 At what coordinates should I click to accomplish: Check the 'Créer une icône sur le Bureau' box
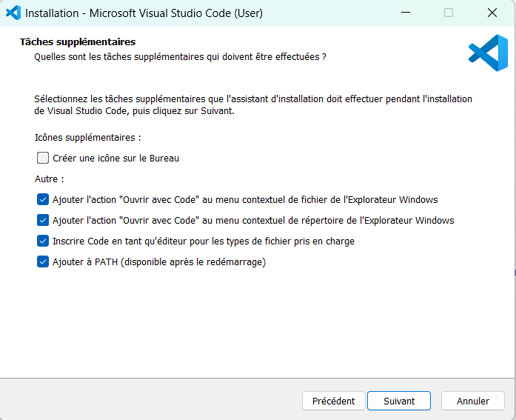pos(43,158)
